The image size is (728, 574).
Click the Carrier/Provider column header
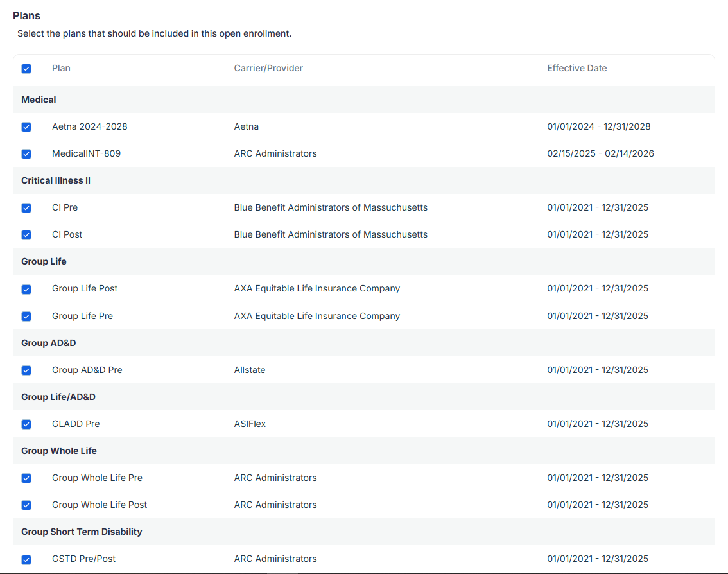[x=268, y=68]
